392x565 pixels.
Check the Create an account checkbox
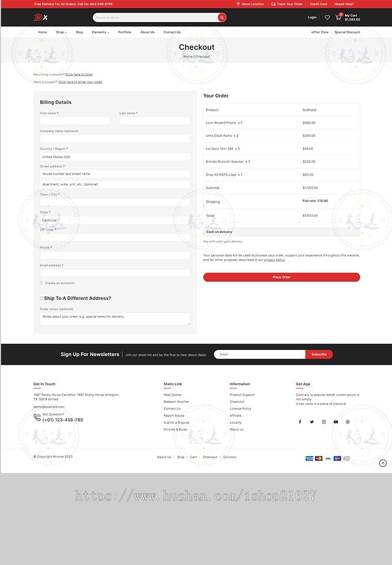click(41, 283)
